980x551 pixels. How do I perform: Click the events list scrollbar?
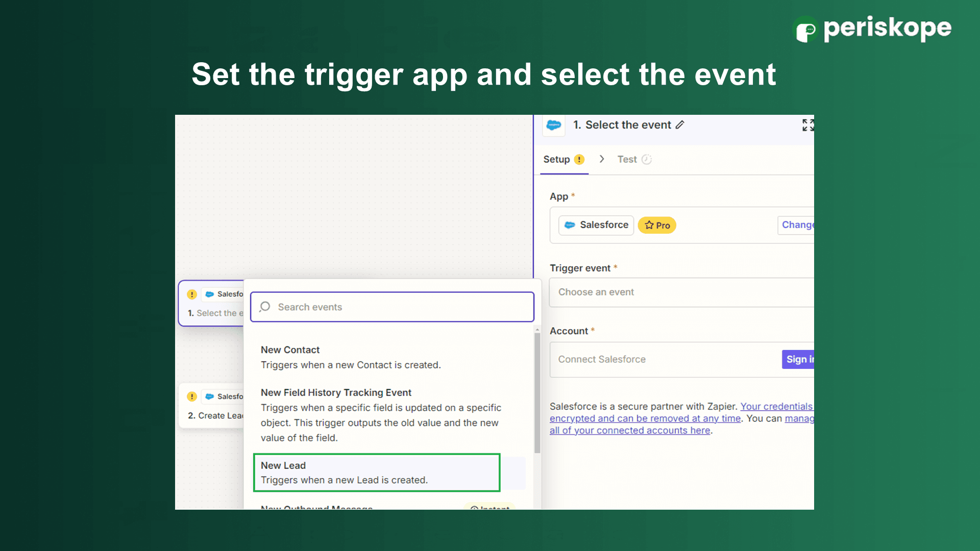[537, 393]
